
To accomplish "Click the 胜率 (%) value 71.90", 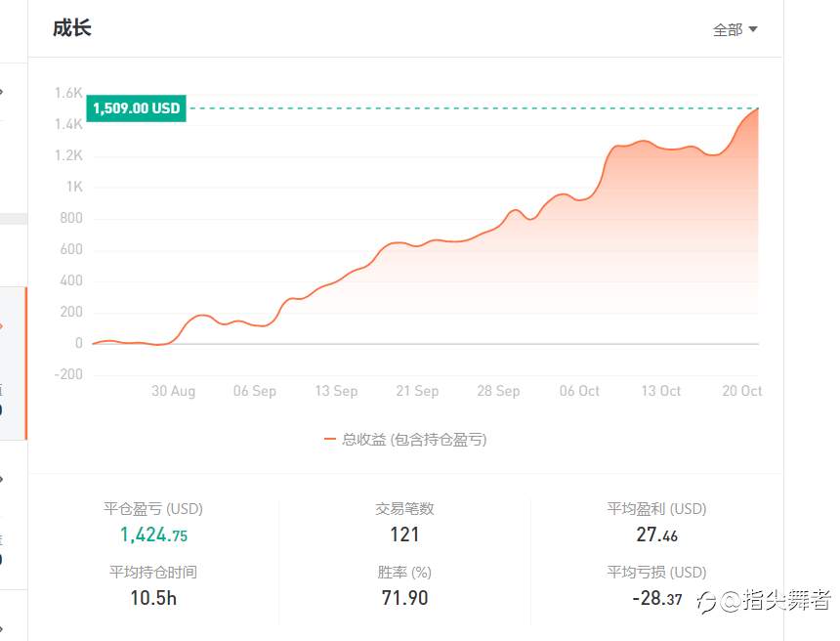I will point(404,598).
